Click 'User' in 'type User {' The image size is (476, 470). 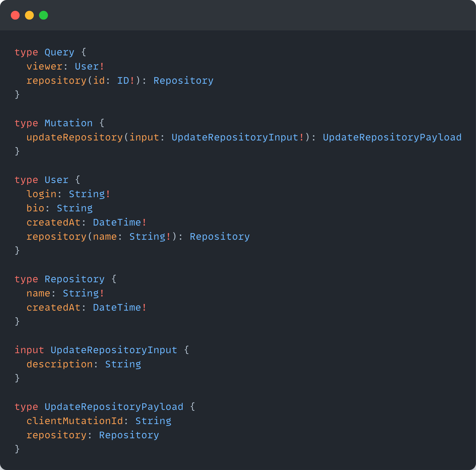pos(56,180)
